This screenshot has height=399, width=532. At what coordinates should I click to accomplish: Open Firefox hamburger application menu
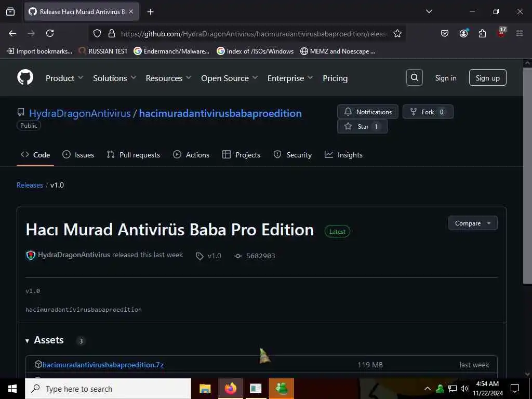[519, 33]
